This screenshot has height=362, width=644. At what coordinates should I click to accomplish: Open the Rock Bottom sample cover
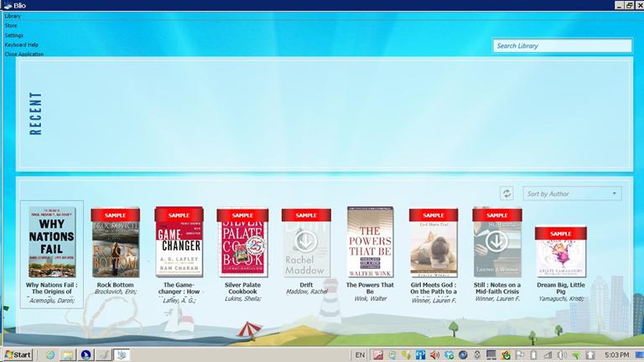tap(116, 242)
